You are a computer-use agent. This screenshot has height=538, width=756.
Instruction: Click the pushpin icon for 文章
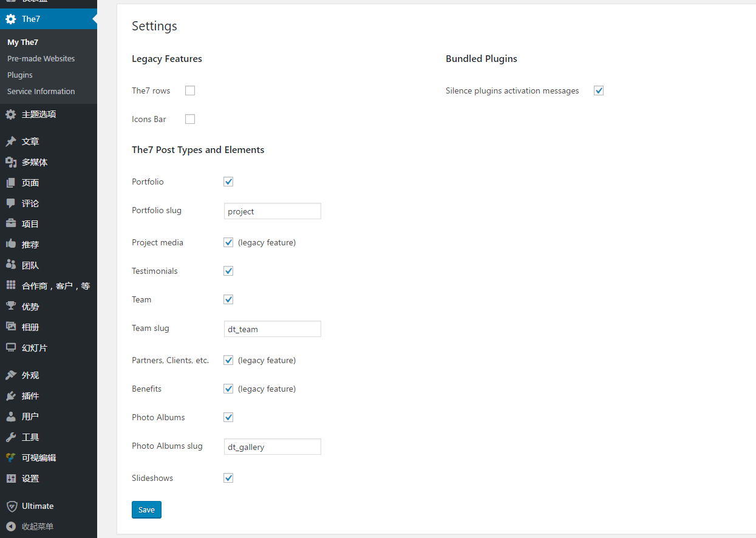[11, 141]
